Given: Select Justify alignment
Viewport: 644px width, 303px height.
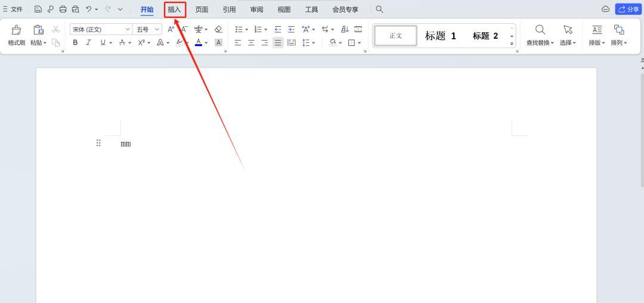Looking at the screenshot, I should click(x=278, y=42).
